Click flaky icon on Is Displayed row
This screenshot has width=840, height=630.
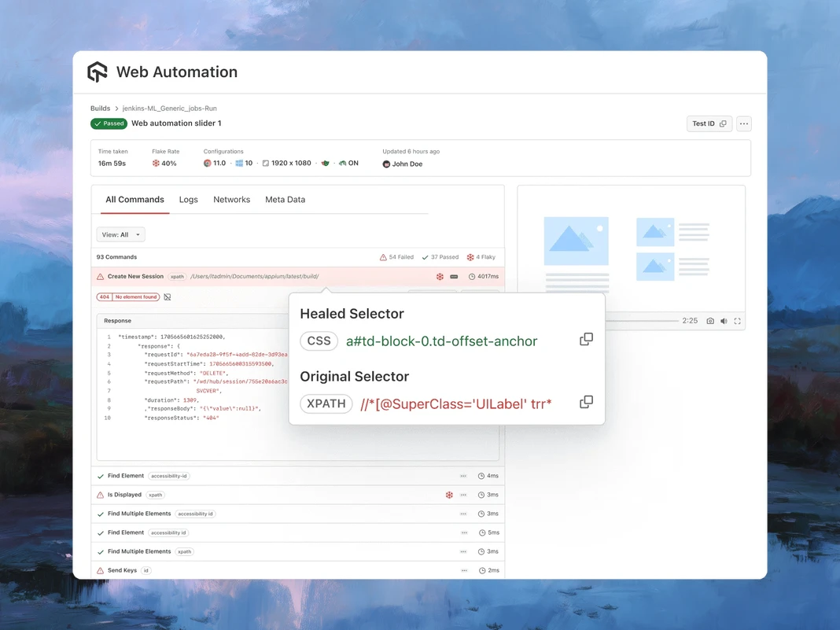click(449, 495)
